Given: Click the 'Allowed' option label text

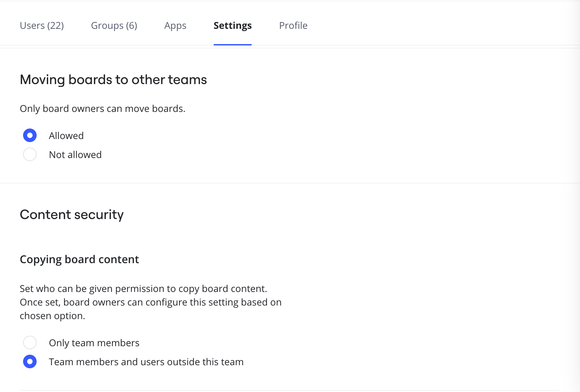Looking at the screenshot, I should tap(66, 136).
